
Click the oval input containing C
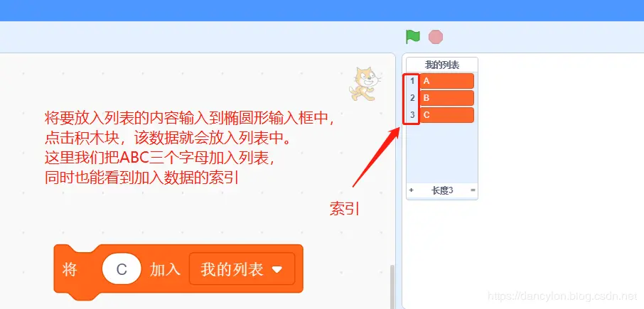(122, 269)
